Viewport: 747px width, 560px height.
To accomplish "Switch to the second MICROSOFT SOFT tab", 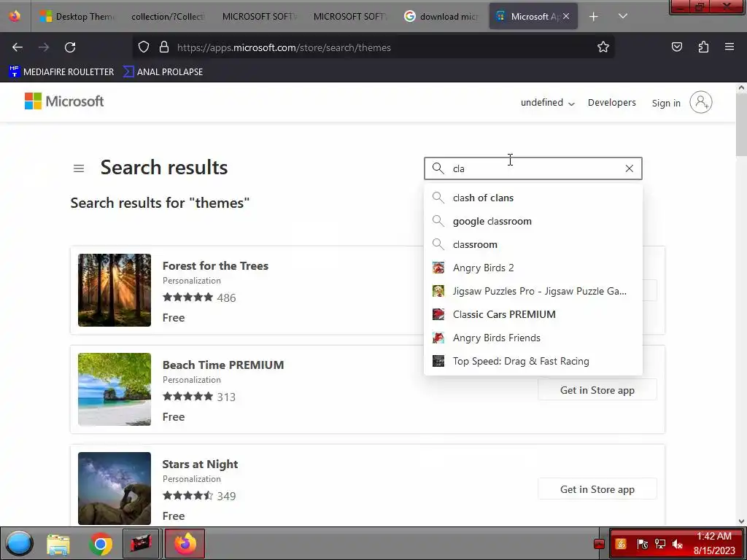I will [x=350, y=17].
